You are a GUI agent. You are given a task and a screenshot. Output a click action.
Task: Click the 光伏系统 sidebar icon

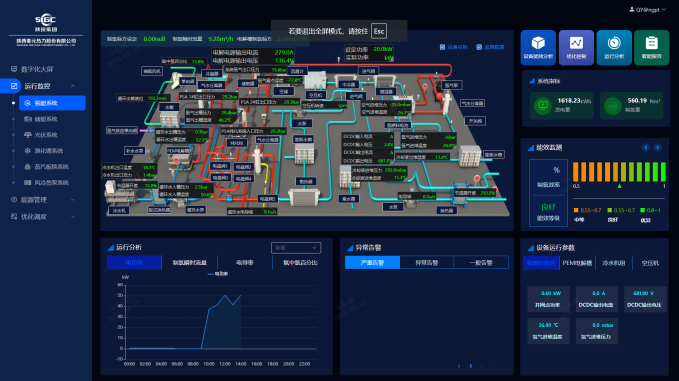pyautogui.click(x=28, y=135)
